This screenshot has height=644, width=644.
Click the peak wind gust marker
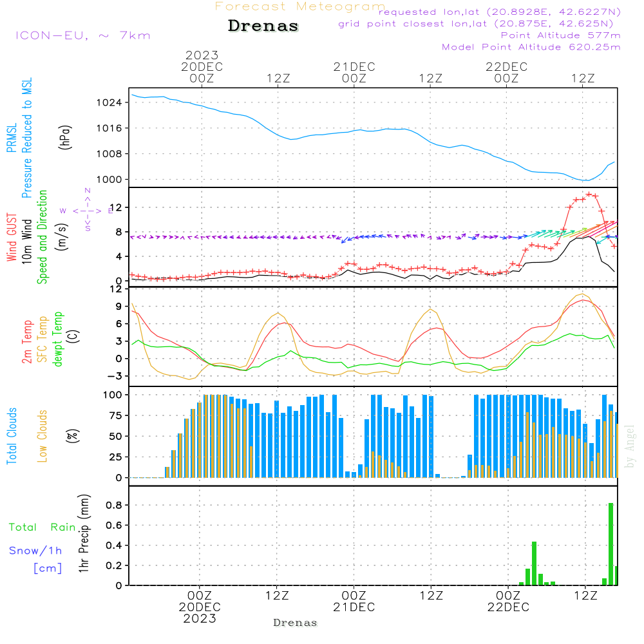(589, 194)
